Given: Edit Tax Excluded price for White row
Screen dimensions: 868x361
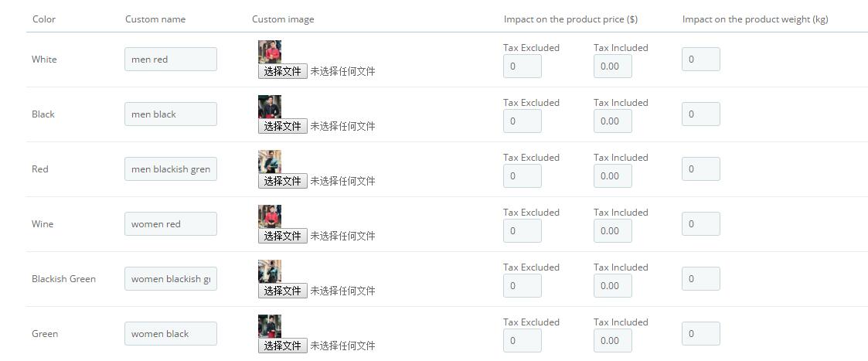Looking at the screenshot, I should (x=522, y=66).
